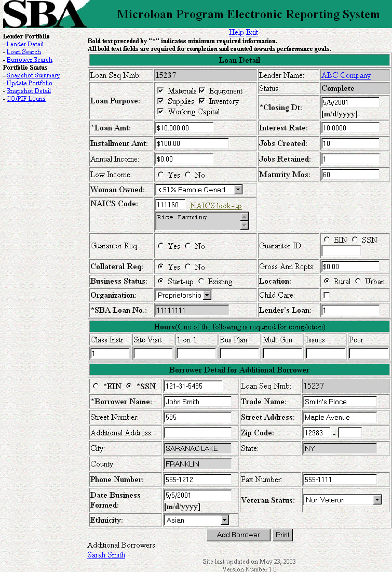Open Snapshot Summary
Screen dimensions: 392x572
(x=33, y=75)
